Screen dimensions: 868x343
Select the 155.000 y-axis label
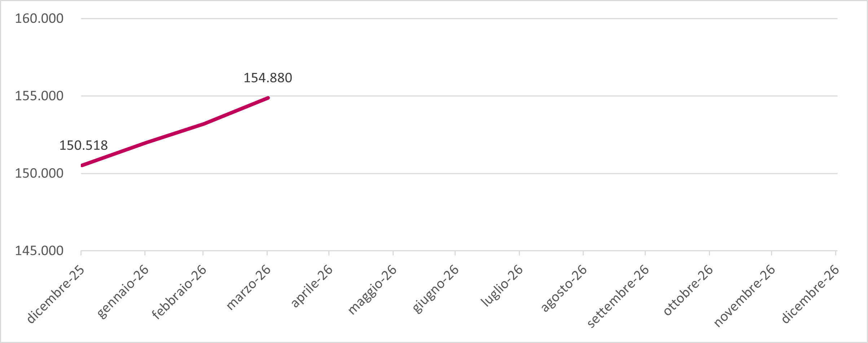pyautogui.click(x=39, y=96)
